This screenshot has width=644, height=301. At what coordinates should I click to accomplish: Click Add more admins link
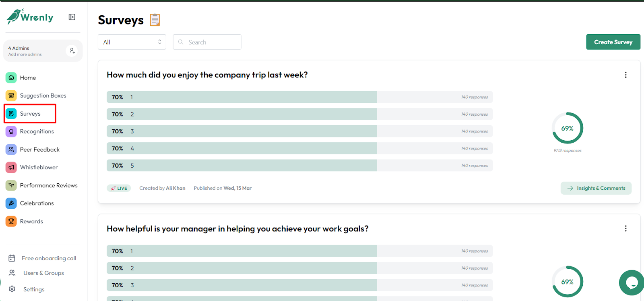coord(25,54)
